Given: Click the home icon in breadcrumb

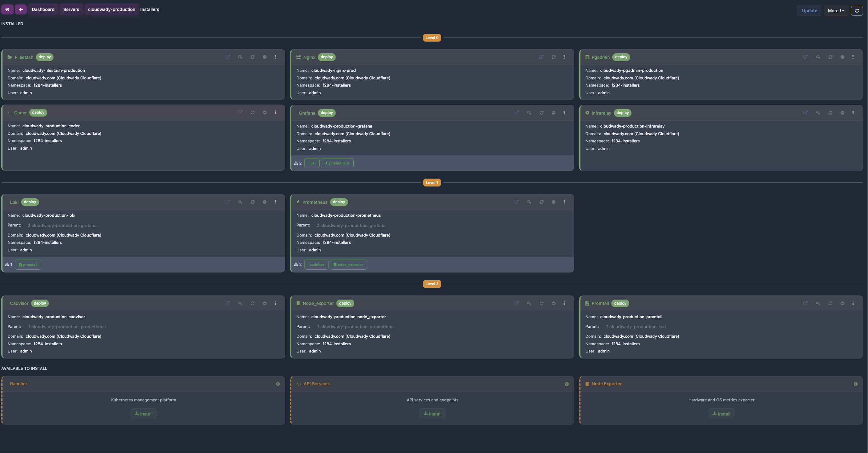Looking at the screenshot, I should [7, 9].
